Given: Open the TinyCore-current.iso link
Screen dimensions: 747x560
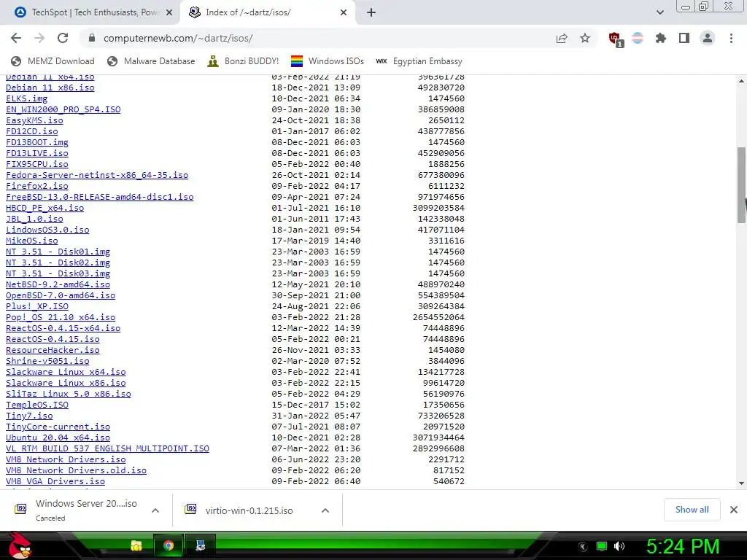Looking at the screenshot, I should click(58, 427).
